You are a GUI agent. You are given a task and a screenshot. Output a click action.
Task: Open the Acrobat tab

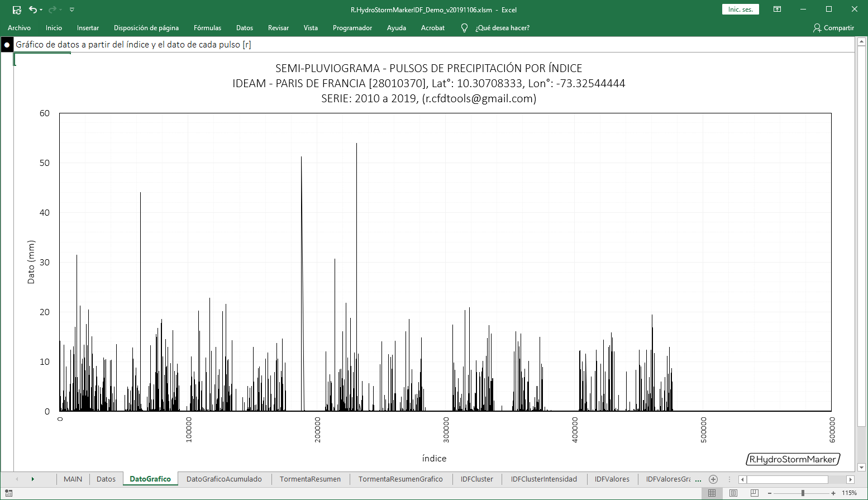tap(433, 28)
